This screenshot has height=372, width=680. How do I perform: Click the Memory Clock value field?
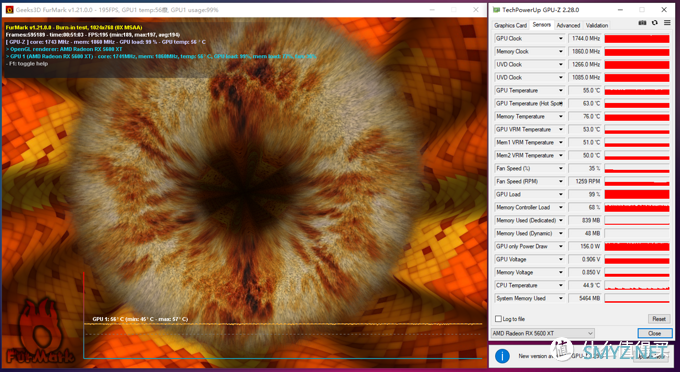tap(585, 52)
